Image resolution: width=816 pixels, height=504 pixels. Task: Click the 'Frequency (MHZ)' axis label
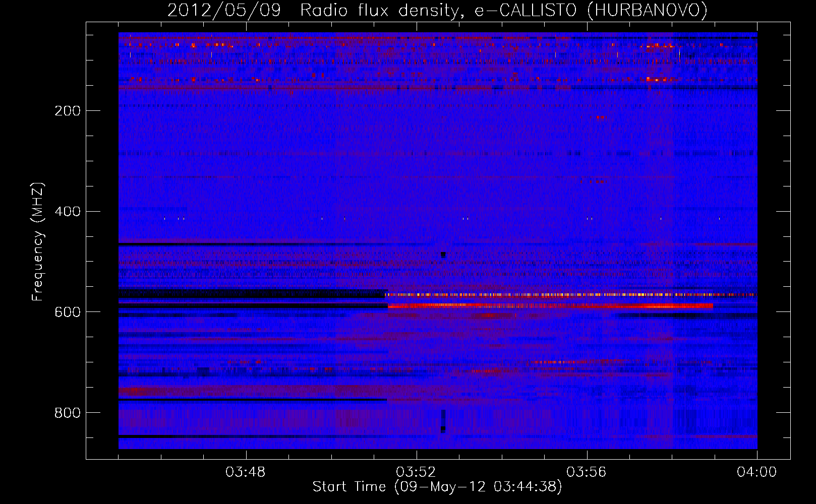[38, 242]
